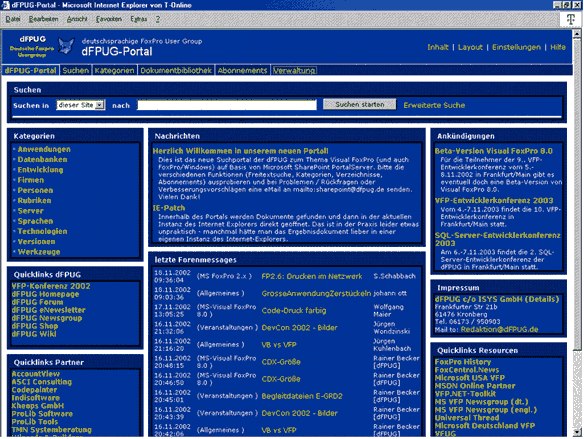Open the Favoriten menu
584x439 pixels.
109,19
